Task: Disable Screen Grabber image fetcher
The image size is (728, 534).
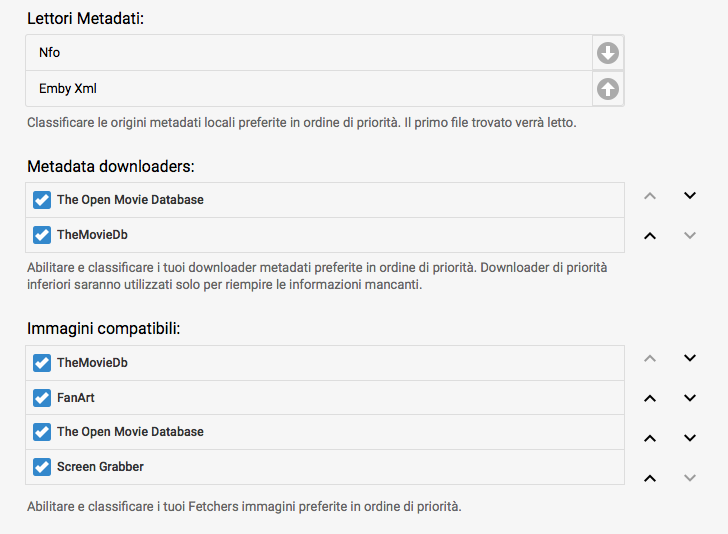Action: pyautogui.click(x=42, y=467)
